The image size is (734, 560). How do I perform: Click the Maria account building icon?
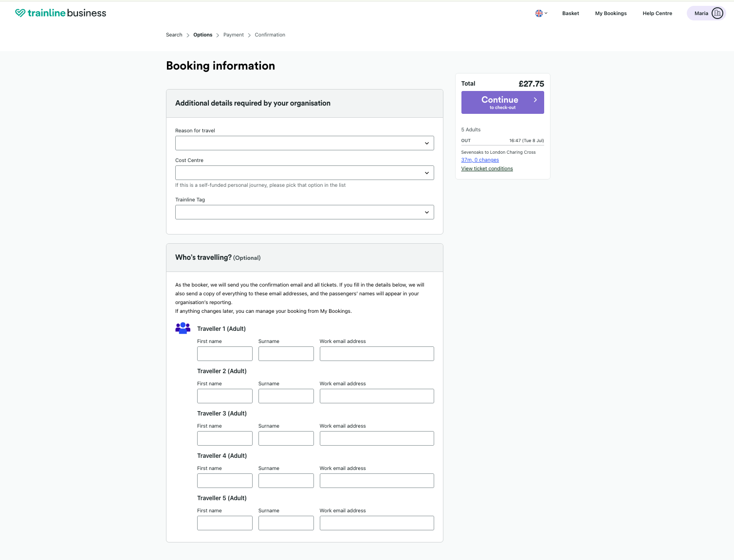click(x=717, y=13)
